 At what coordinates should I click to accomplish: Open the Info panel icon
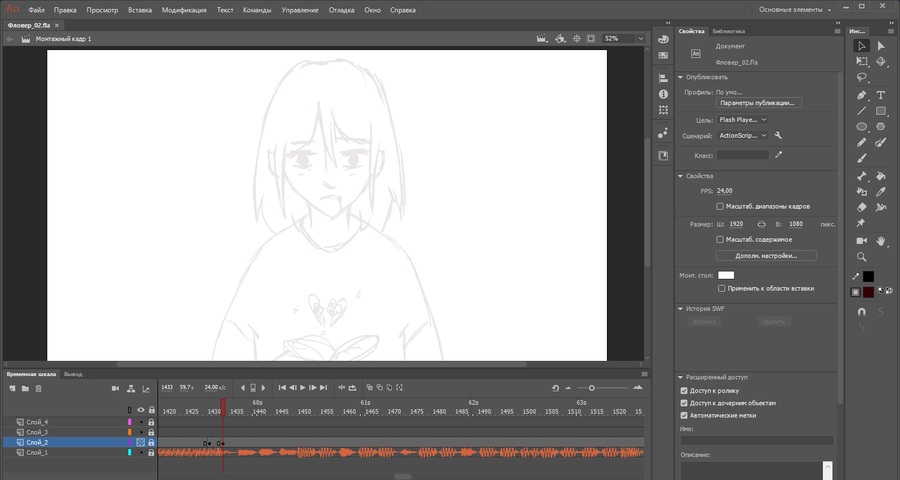pyautogui.click(x=663, y=94)
